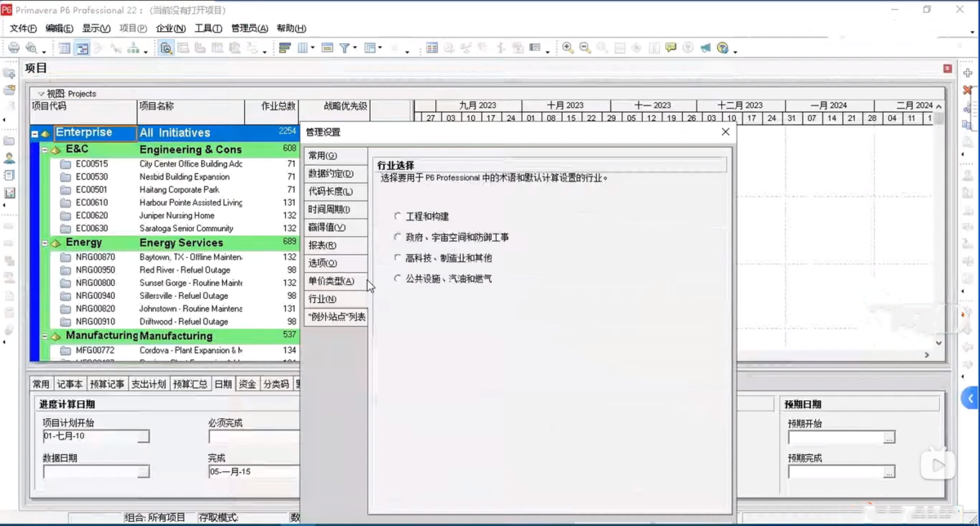Collapse the E&C tree node

45,150
